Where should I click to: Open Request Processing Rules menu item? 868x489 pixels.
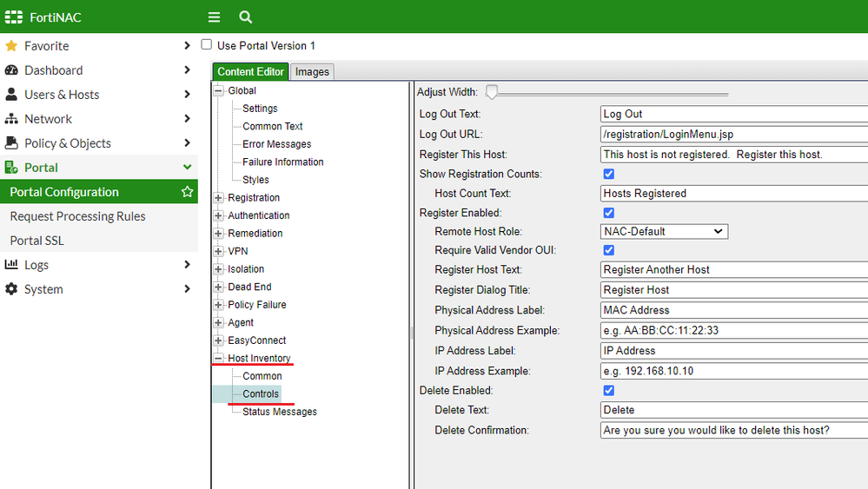tap(77, 216)
